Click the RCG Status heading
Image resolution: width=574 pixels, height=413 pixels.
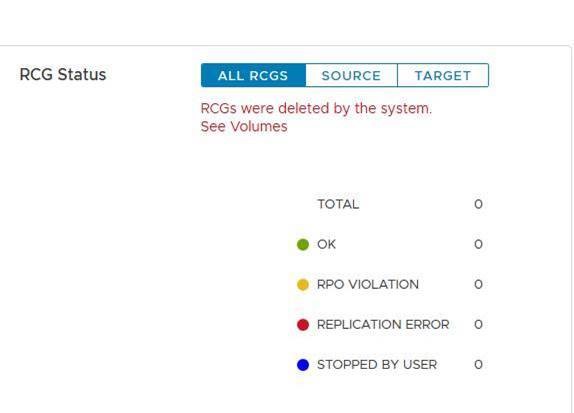point(63,74)
